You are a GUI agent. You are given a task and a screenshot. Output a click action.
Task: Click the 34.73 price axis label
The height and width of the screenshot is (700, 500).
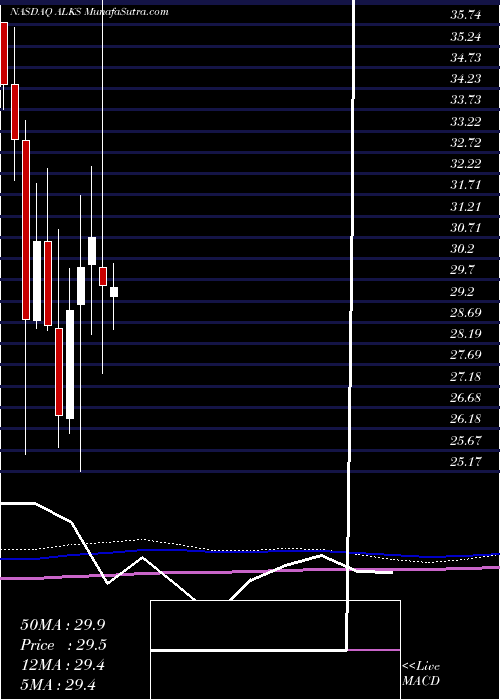466,58
